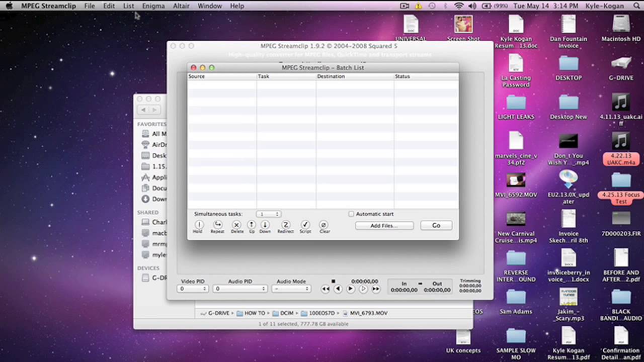Viewport: 644px width, 362px height.
Task: Open the Video PID dropdown
Action: (x=193, y=289)
